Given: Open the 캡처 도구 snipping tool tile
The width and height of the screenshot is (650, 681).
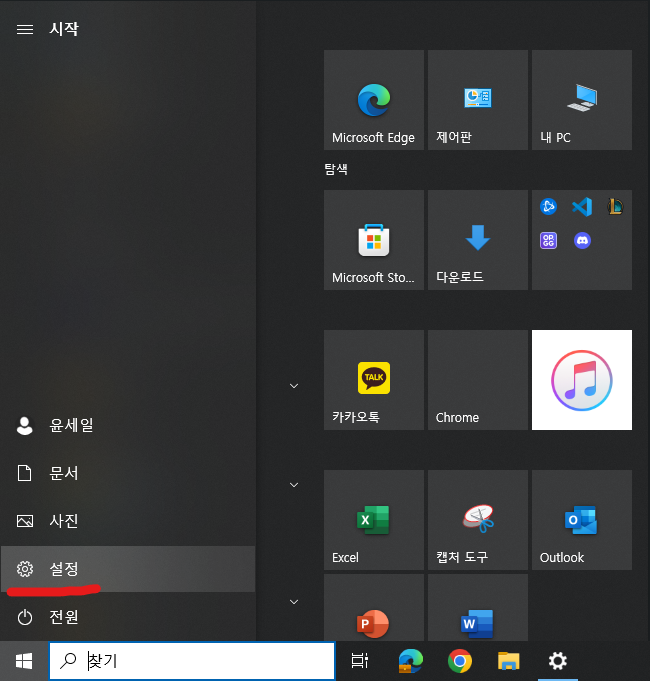Looking at the screenshot, I should tap(478, 520).
